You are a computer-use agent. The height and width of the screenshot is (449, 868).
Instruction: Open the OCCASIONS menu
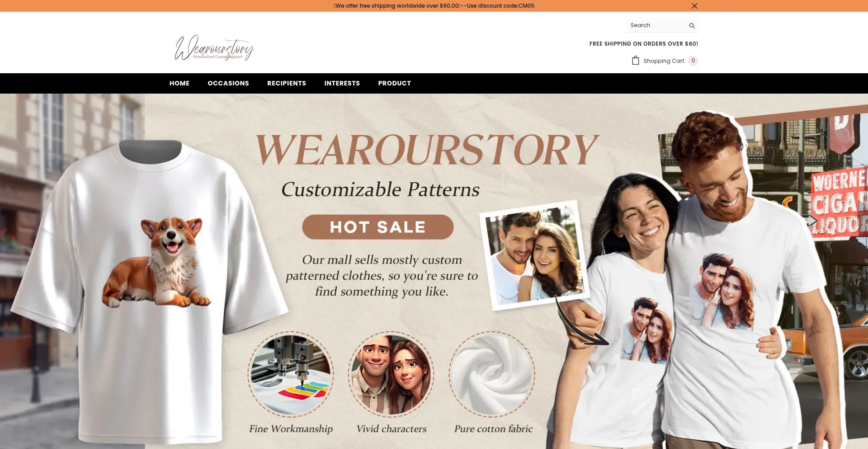(228, 83)
